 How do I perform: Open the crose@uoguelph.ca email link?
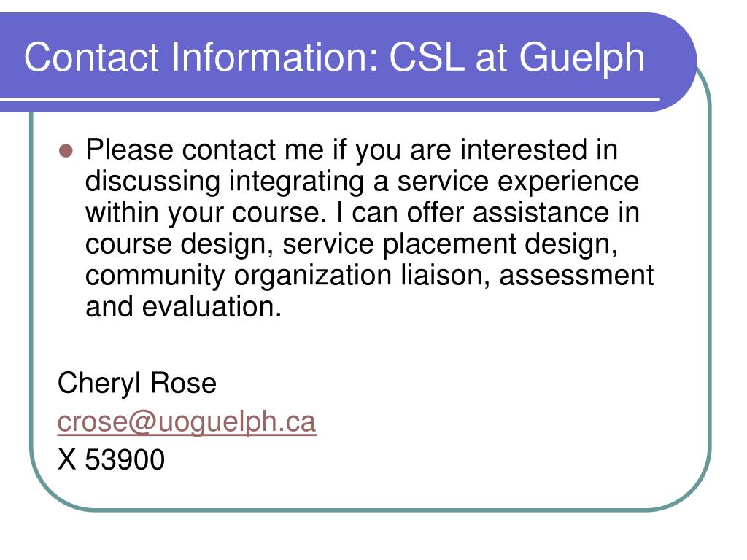[x=186, y=422]
